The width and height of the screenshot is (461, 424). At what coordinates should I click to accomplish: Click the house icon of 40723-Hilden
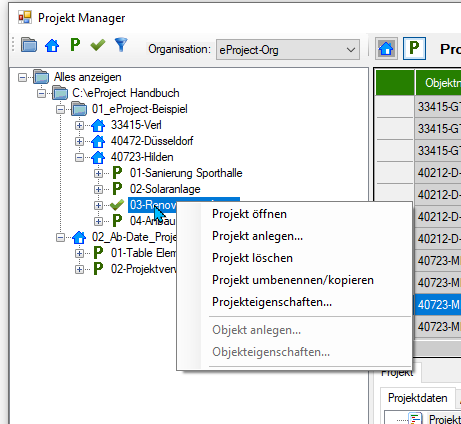tap(98, 157)
